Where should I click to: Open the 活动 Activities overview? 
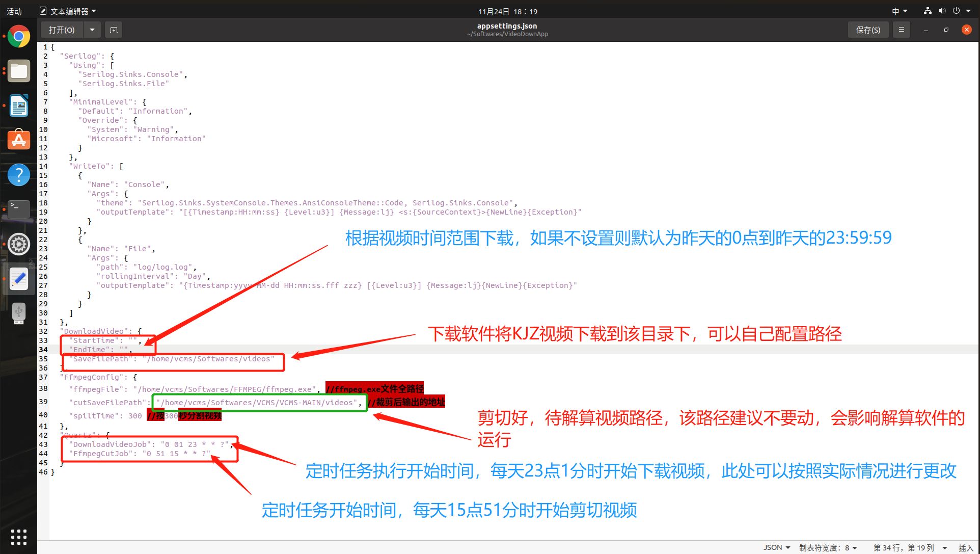pyautogui.click(x=14, y=11)
